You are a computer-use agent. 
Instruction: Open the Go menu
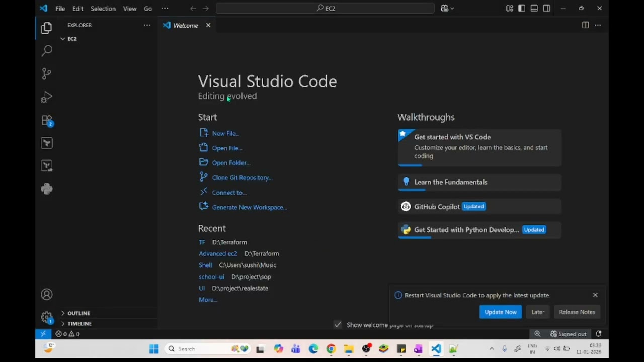click(x=148, y=8)
